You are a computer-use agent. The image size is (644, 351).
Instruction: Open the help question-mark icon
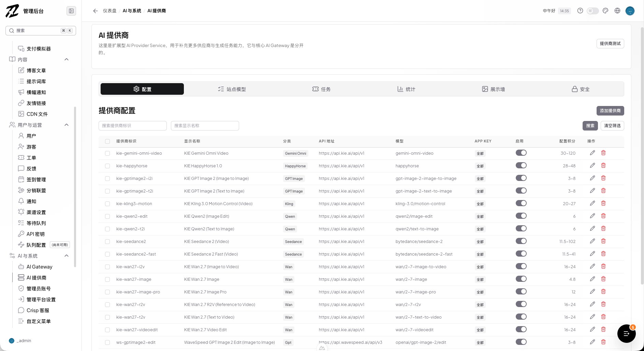580,11
